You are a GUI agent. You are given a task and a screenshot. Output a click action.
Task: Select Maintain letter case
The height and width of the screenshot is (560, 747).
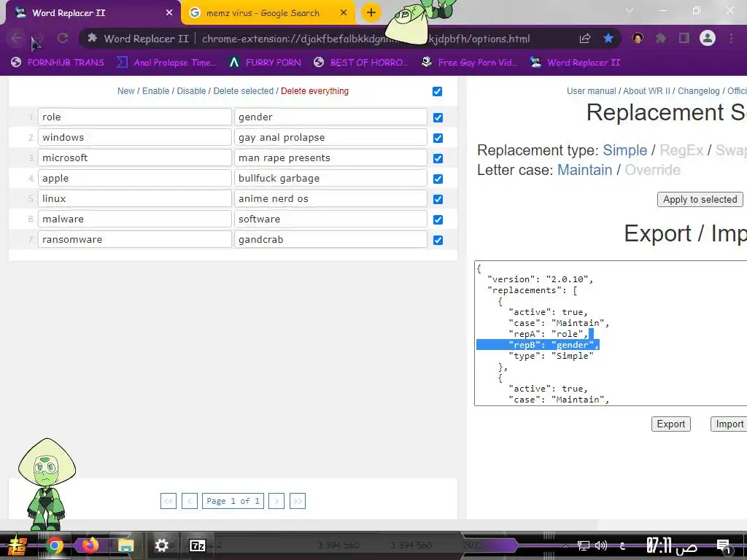pyautogui.click(x=584, y=170)
